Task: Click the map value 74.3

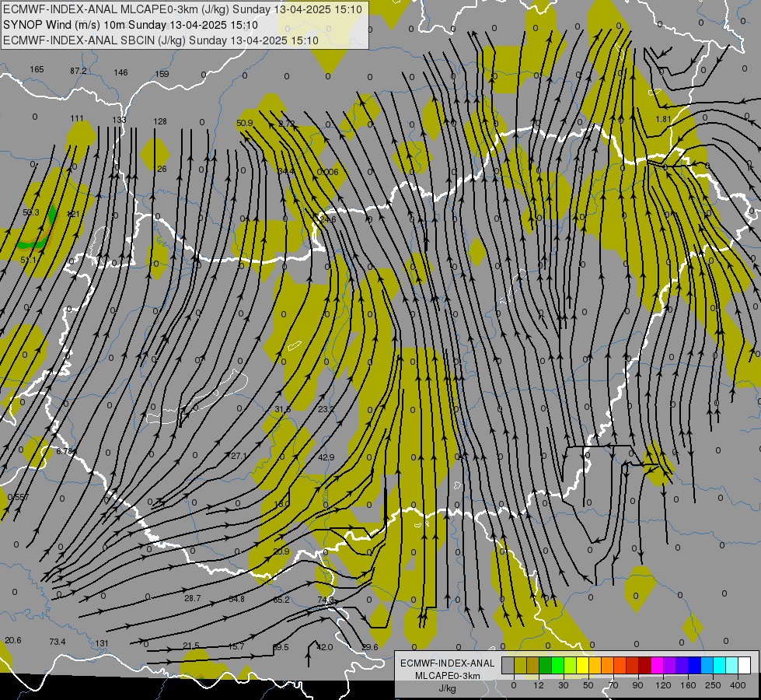Action: (326, 600)
